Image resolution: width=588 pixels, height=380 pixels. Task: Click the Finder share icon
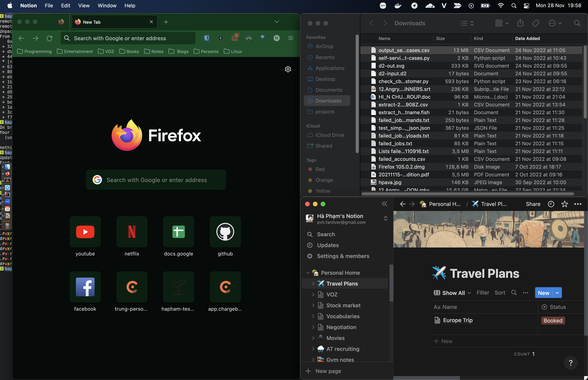[520, 23]
